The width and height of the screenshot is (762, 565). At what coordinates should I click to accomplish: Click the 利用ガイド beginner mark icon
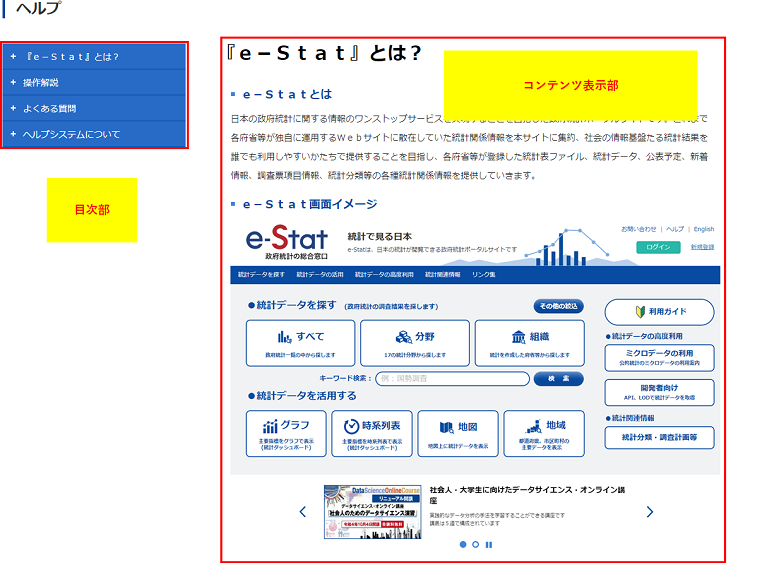(x=640, y=311)
